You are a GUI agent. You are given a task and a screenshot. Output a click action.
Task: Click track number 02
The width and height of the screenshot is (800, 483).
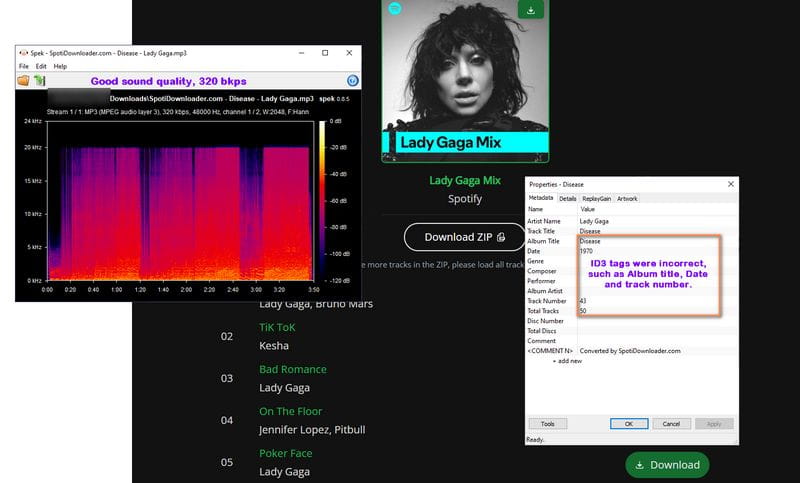pos(227,337)
